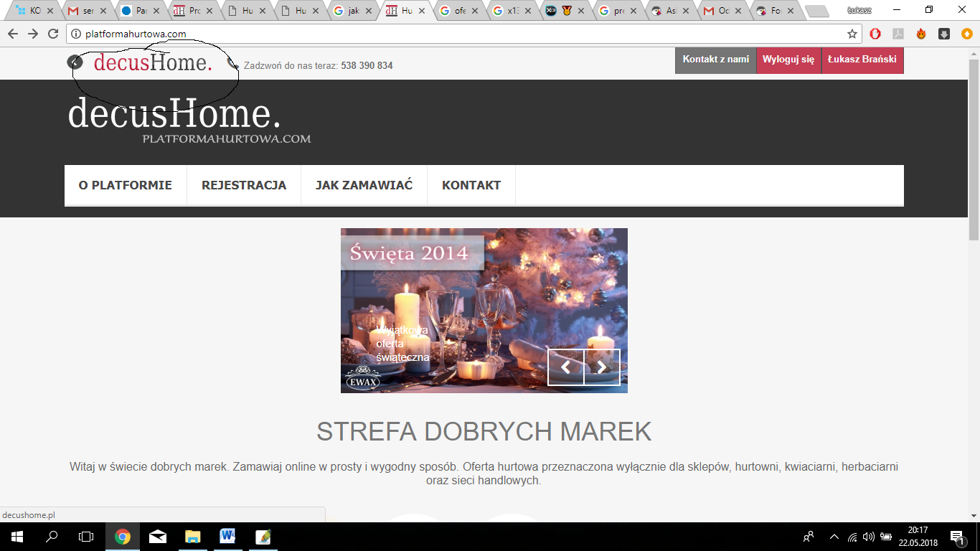Switch to the Gmail "ser" tab
980x551 pixels.
pyautogui.click(x=86, y=11)
